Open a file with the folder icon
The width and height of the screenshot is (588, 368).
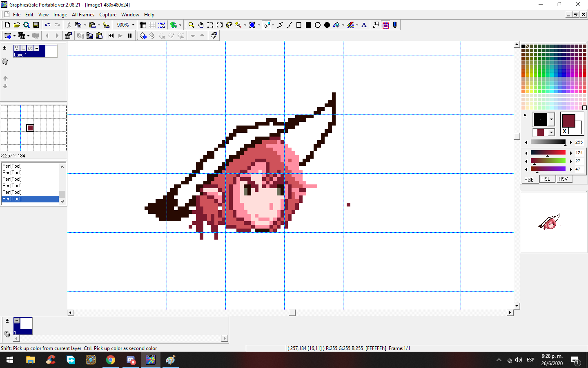(17, 25)
